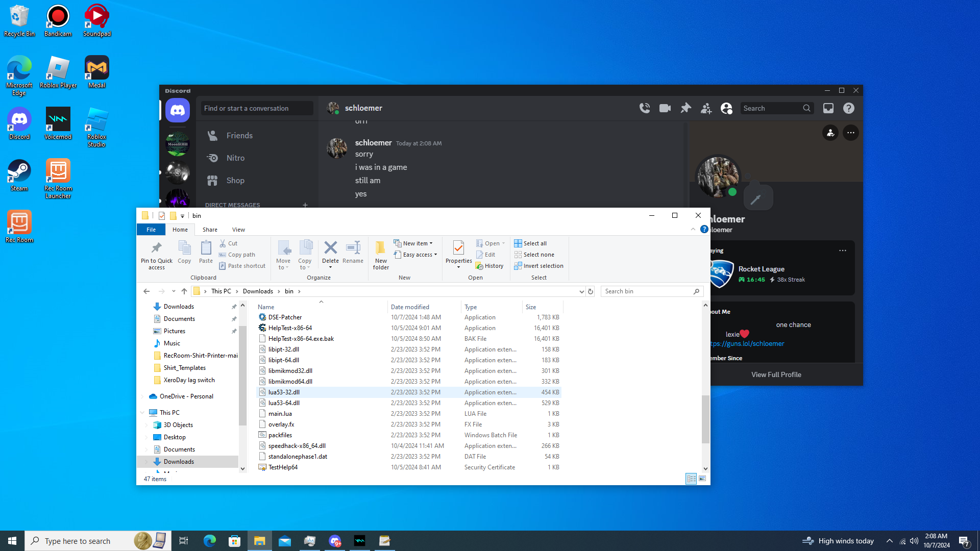Expand OneDrive - Personal tree node
Screen dimensions: 980x551
(x=142, y=396)
